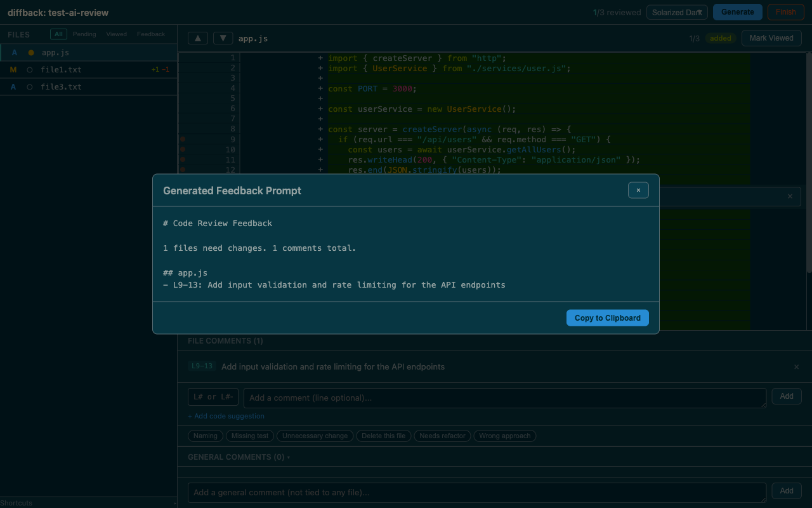812x508 pixels.
Task: Click the previous-change up arrow icon
Action: (x=197, y=38)
